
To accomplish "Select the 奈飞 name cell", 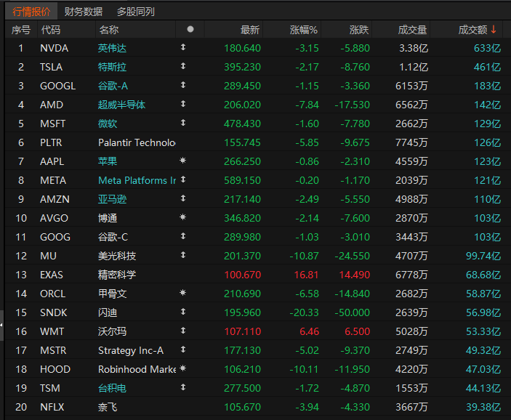I will [x=108, y=408].
